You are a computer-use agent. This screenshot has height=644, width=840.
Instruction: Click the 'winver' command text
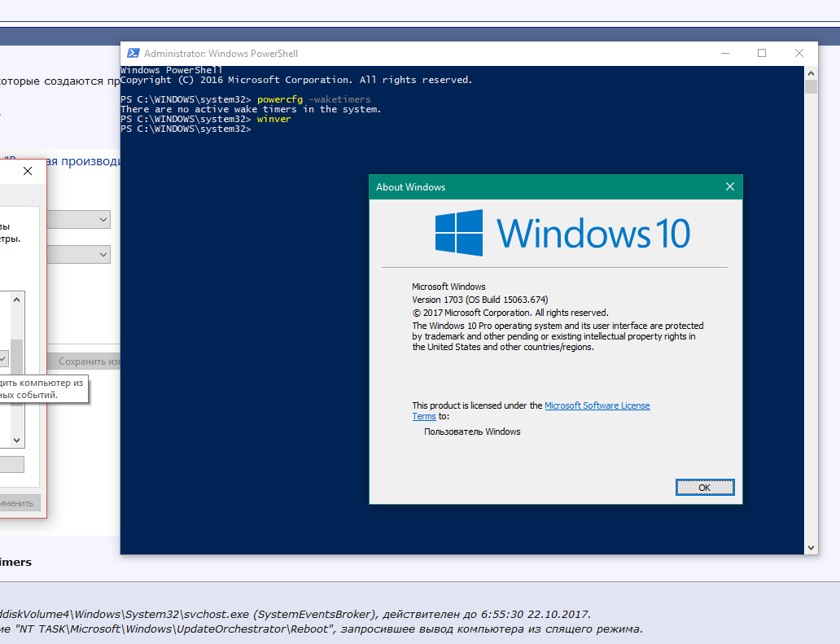click(273, 119)
